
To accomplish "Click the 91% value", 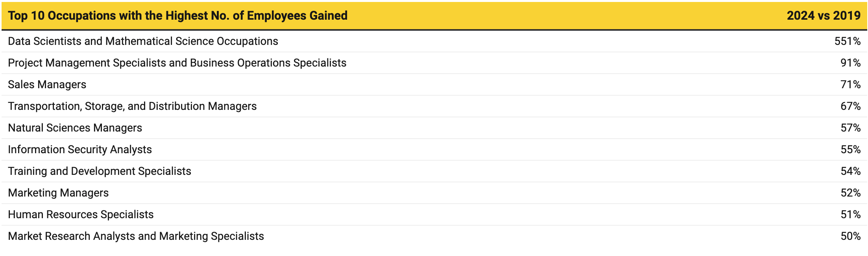I will 850,63.
